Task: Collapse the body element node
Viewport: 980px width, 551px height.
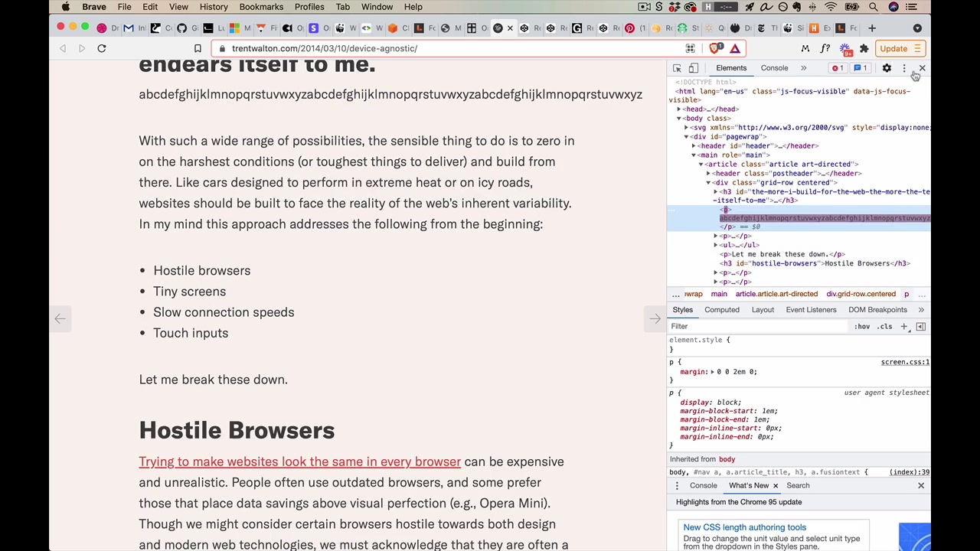Action: pos(679,119)
